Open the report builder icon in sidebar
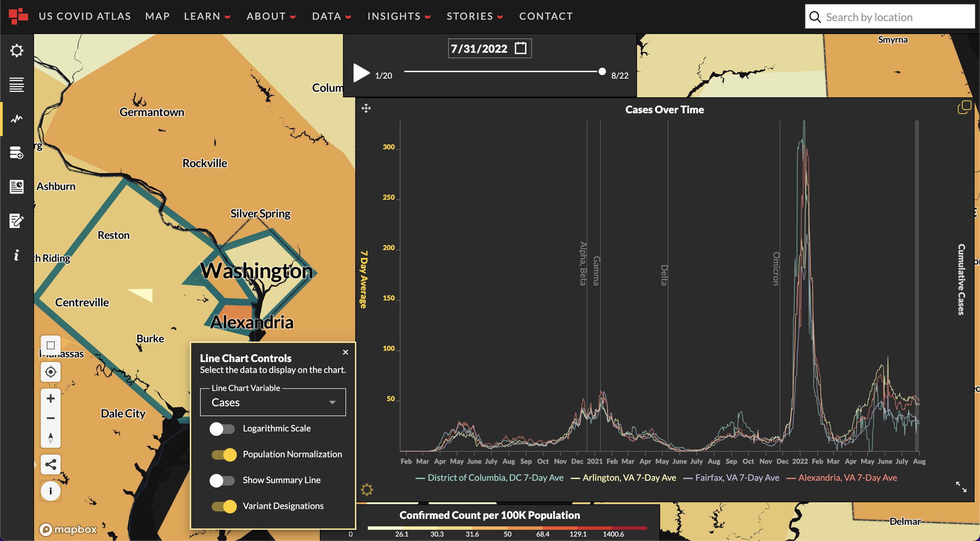This screenshot has width=980, height=541. coord(16,187)
